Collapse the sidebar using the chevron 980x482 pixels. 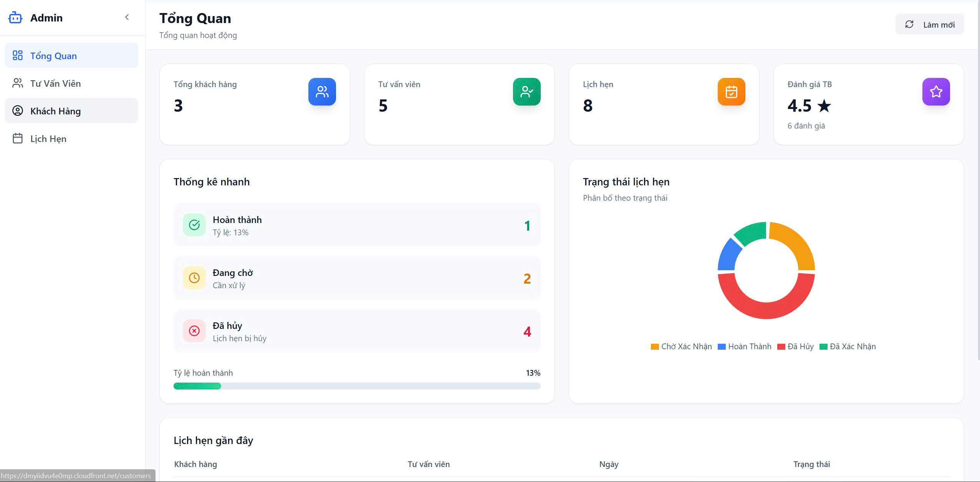127,17
